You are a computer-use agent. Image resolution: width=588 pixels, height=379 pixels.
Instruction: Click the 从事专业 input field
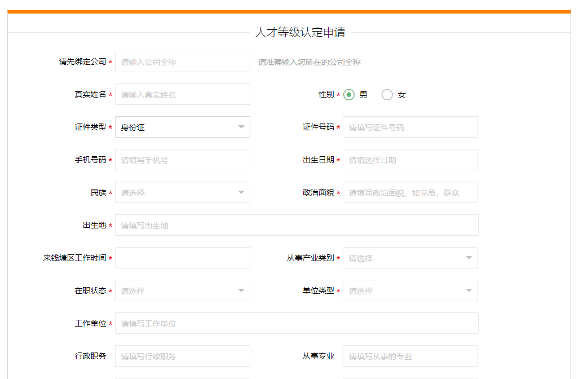point(410,356)
